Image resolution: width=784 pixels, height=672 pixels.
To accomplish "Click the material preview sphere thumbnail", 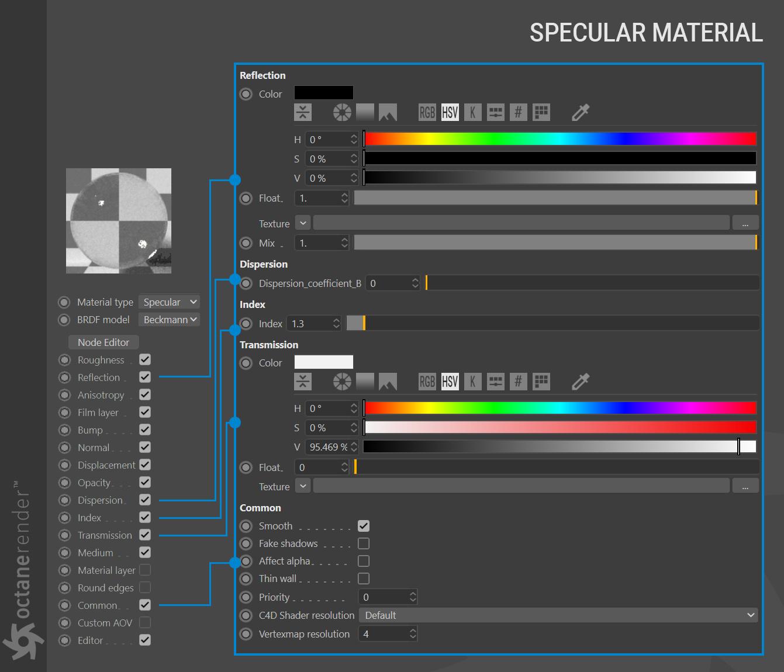I will (119, 221).
